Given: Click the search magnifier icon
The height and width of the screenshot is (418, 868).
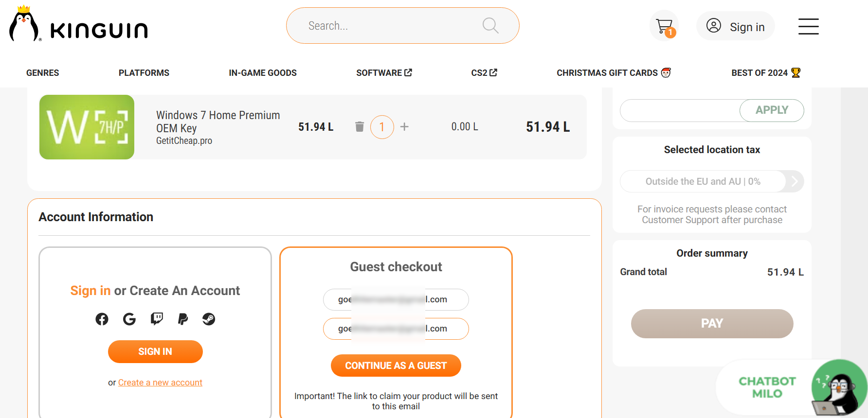Looking at the screenshot, I should pyautogui.click(x=490, y=25).
